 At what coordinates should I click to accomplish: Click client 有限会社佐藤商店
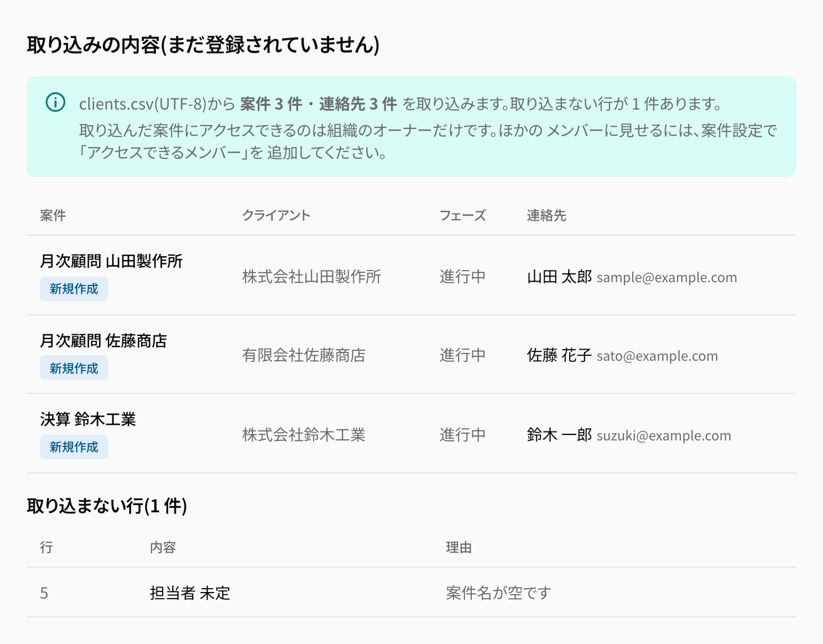[x=304, y=355]
